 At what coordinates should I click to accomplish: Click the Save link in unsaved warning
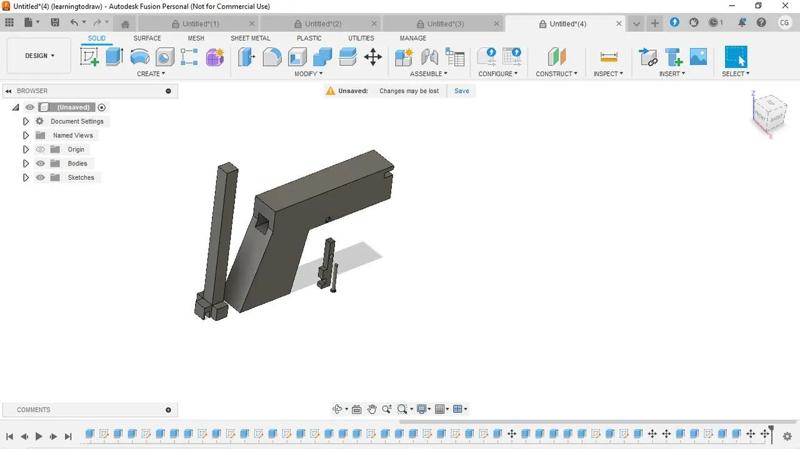pos(462,91)
